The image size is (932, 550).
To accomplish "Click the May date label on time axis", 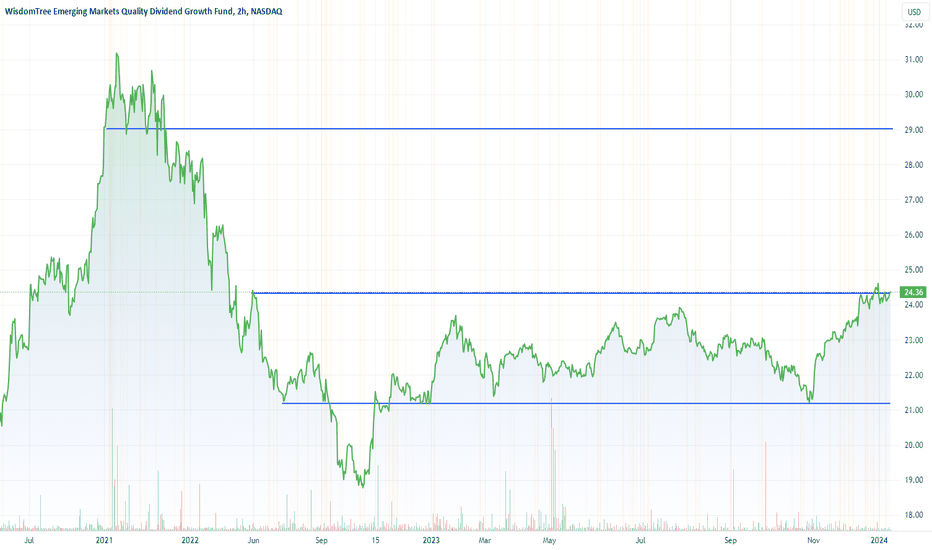I will tap(549, 540).
